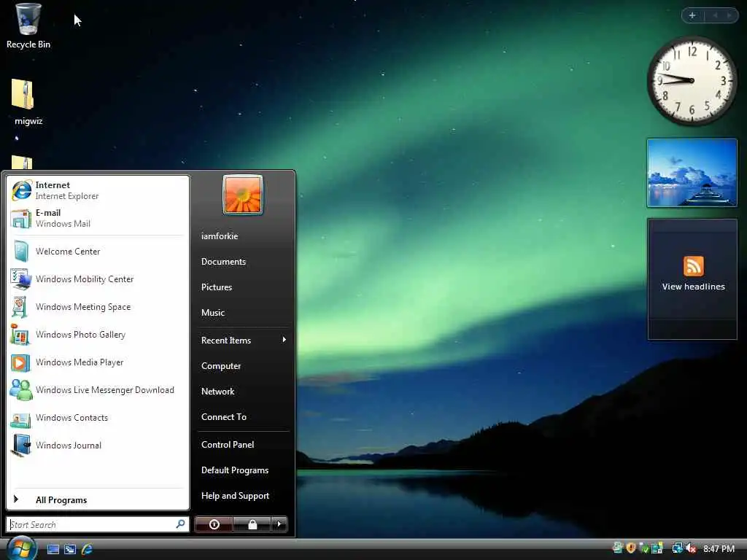Launch Windows Media Player
Image resolution: width=747 pixels, height=560 pixels.
tap(98, 362)
